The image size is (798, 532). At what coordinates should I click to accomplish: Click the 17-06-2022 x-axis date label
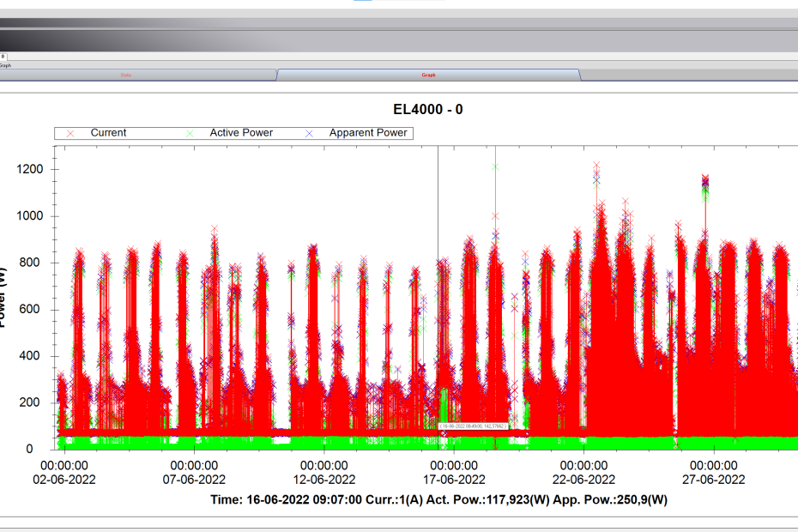453,480
